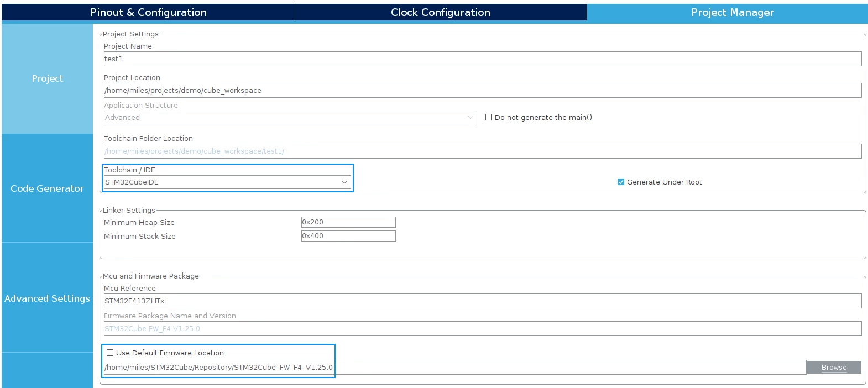Image resolution: width=868 pixels, height=388 pixels.
Task: Click the firmware repository path field
Action: point(455,367)
